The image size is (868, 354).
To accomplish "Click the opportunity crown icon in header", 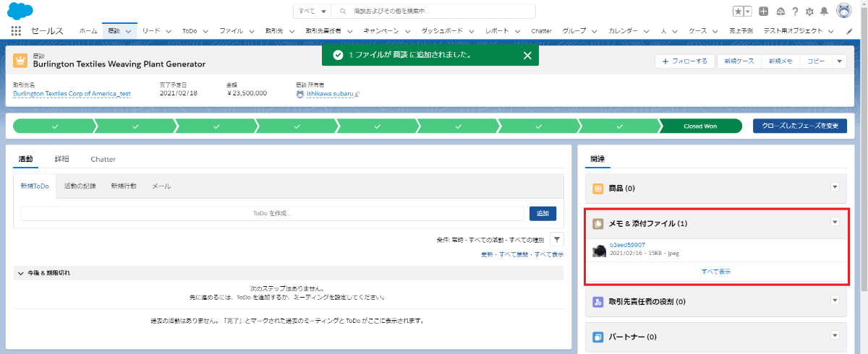I will click(x=20, y=60).
